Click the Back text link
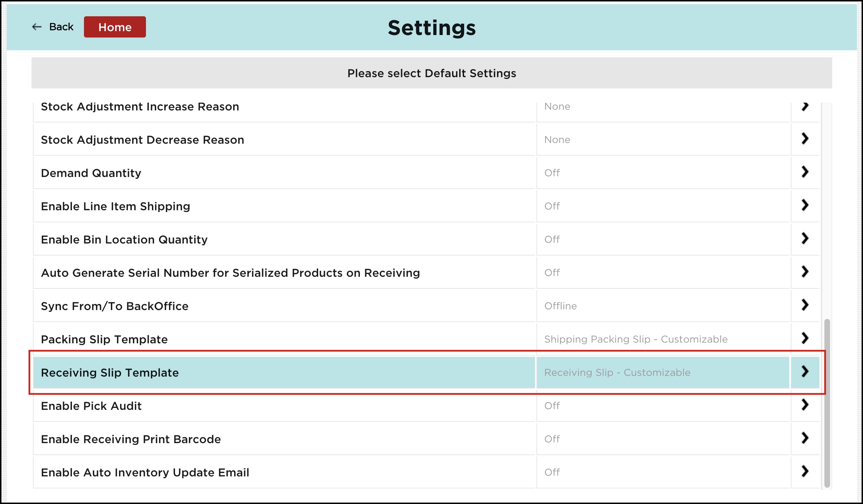Image resolution: width=863 pixels, height=504 pixels. [x=61, y=27]
